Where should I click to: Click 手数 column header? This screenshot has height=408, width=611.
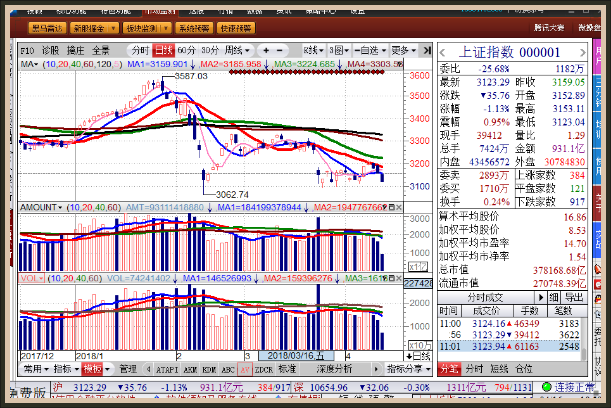point(530,311)
